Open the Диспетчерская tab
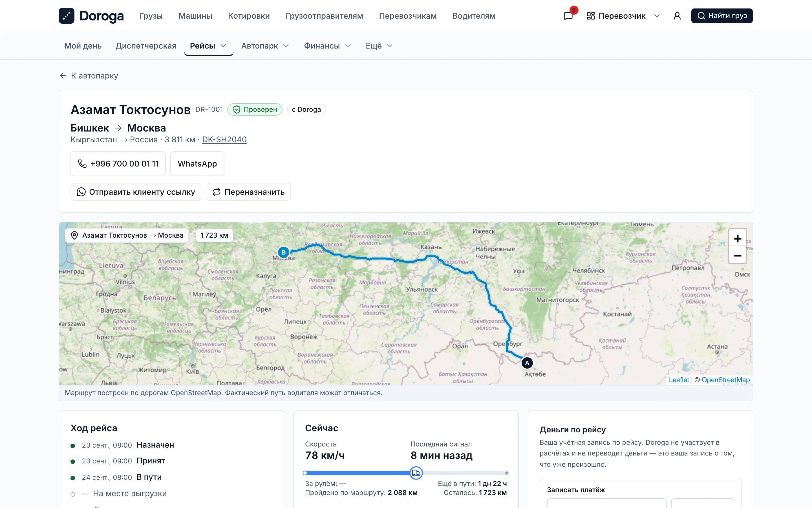Viewport: 812px width, 508px height. [146, 46]
